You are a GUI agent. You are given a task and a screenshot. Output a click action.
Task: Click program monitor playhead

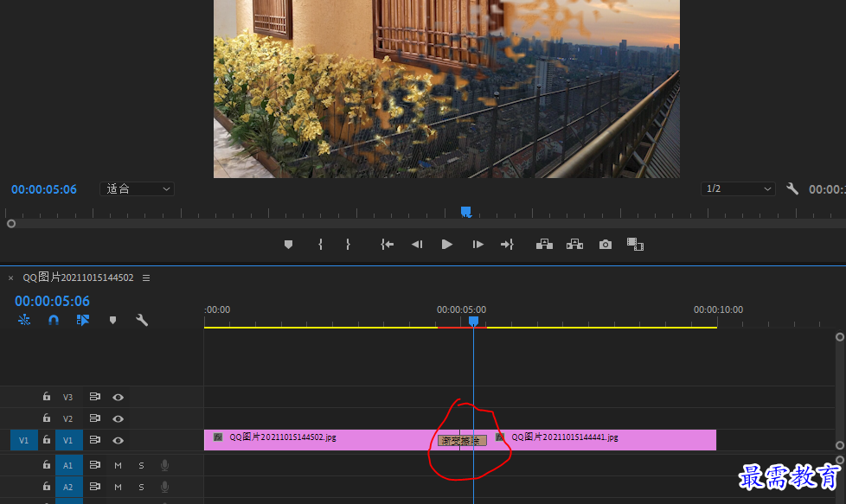(466, 212)
